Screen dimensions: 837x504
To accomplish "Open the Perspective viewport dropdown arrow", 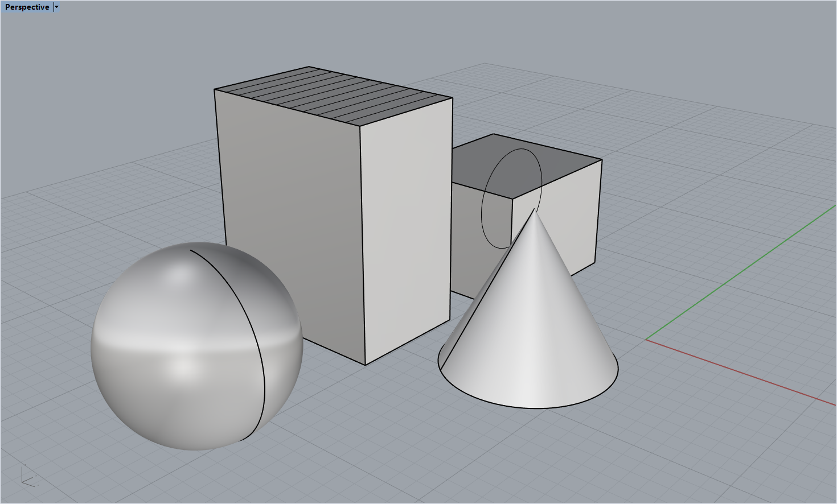I will (56, 7).
